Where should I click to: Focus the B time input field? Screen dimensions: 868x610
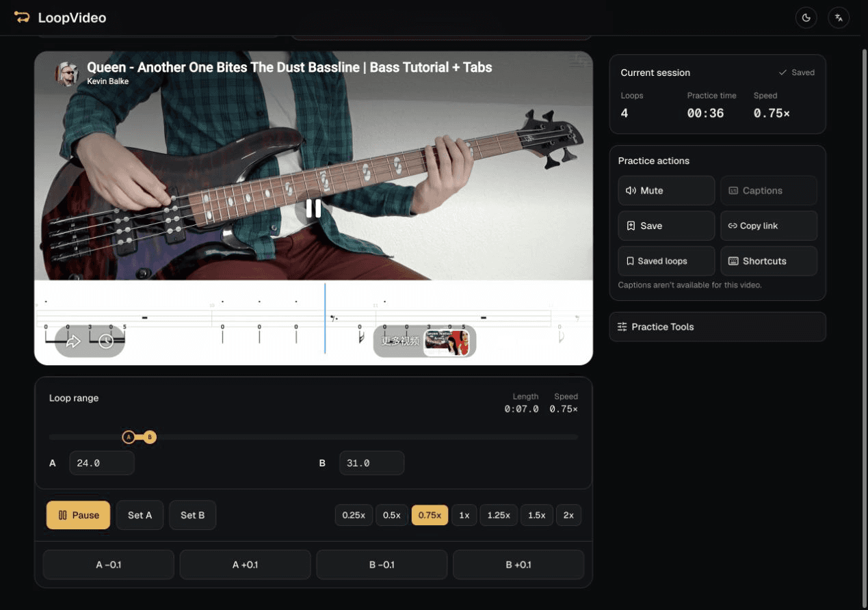371,463
